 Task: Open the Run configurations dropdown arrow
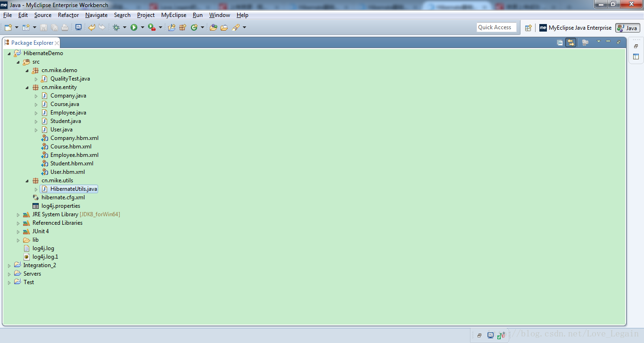tap(142, 27)
